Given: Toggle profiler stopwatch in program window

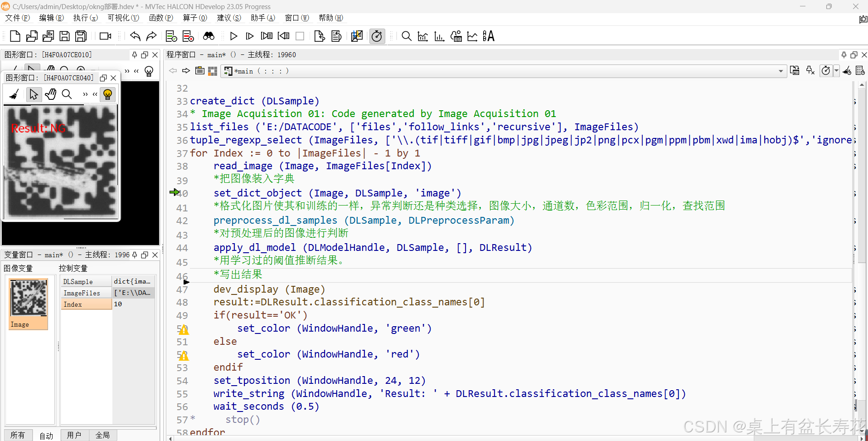Looking at the screenshot, I should coord(826,71).
